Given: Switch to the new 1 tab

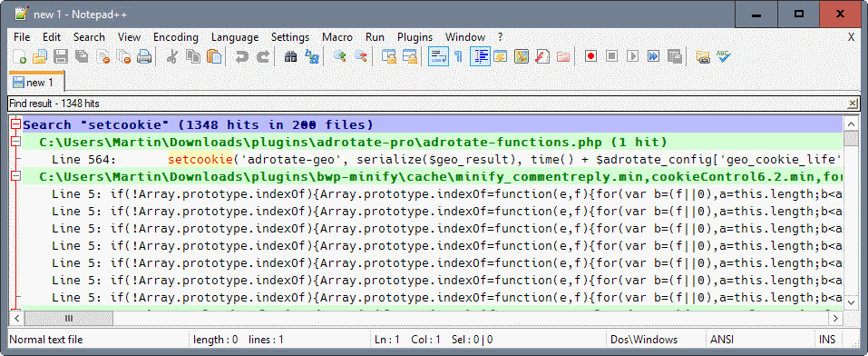Looking at the screenshot, I should (36, 82).
